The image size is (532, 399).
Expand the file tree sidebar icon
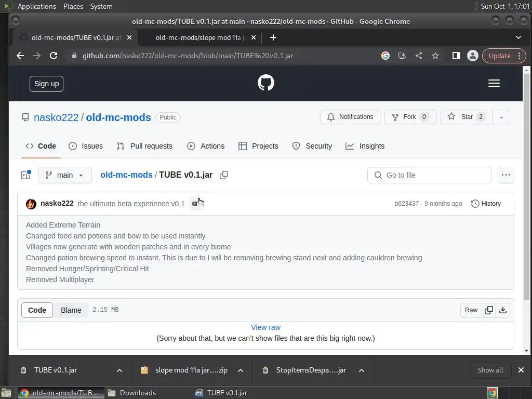tap(26, 175)
